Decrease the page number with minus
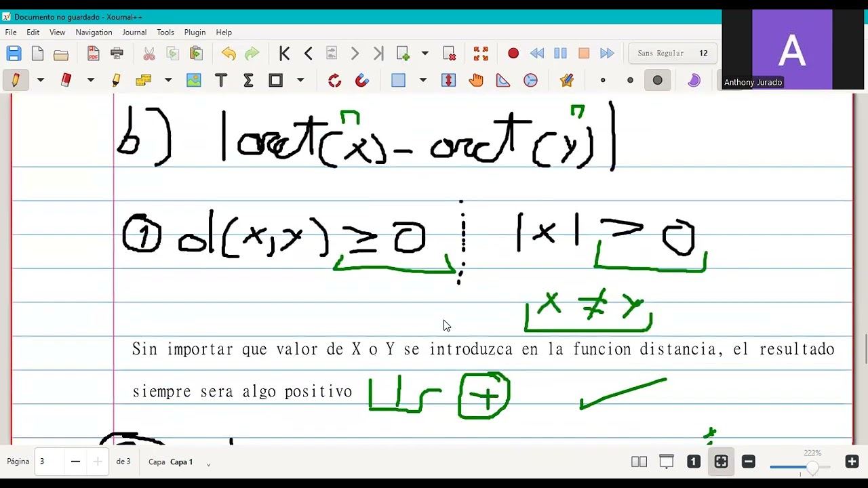This screenshot has width=868, height=488. pyautogui.click(x=75, y=462)
